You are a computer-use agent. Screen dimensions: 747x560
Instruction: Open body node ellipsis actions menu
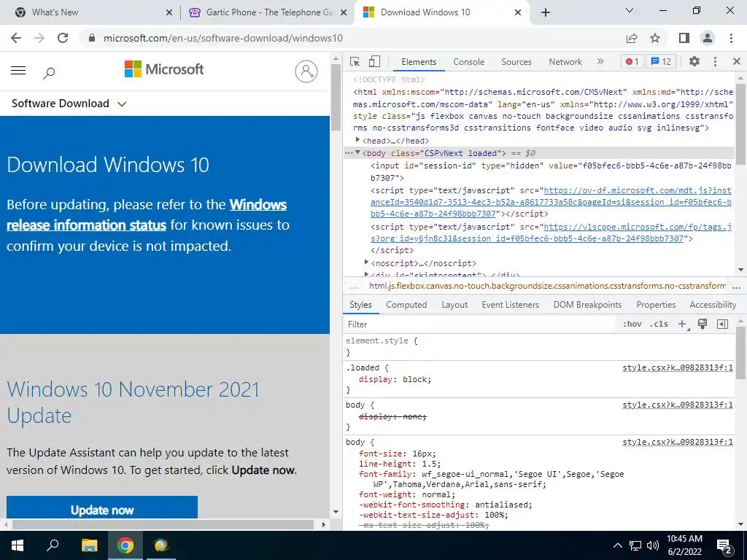[x=348, y=153]
